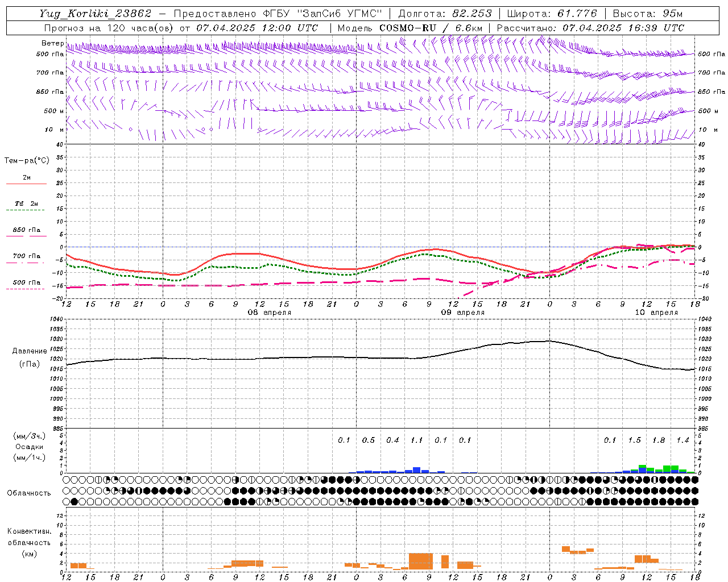This screenshot has height=582, width=728.
Task: Click the 3-hour precipitation value 1.8
Action: 659,440
